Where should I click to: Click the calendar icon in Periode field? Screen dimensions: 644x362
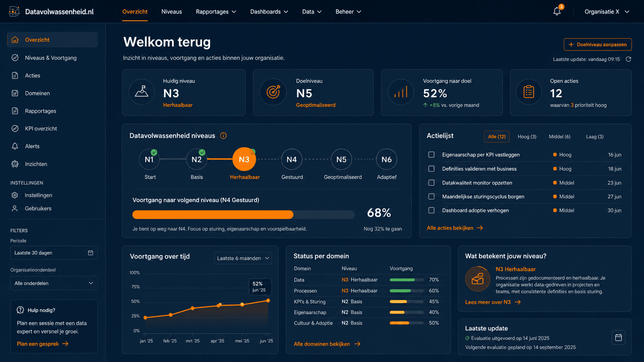click(91, 253)
